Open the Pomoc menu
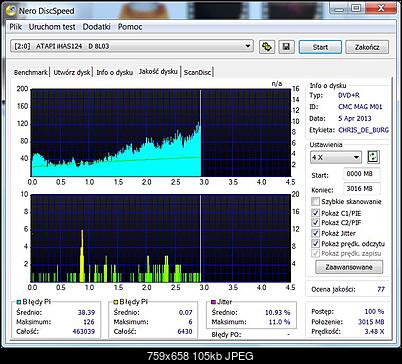The height and width of the screenshot is (364, 402). click(x=130, y=27)
